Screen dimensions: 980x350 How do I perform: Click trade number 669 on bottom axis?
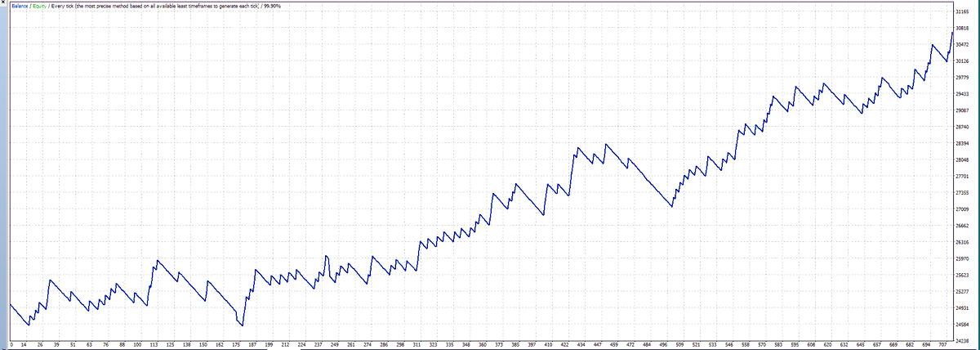[894, 345]
